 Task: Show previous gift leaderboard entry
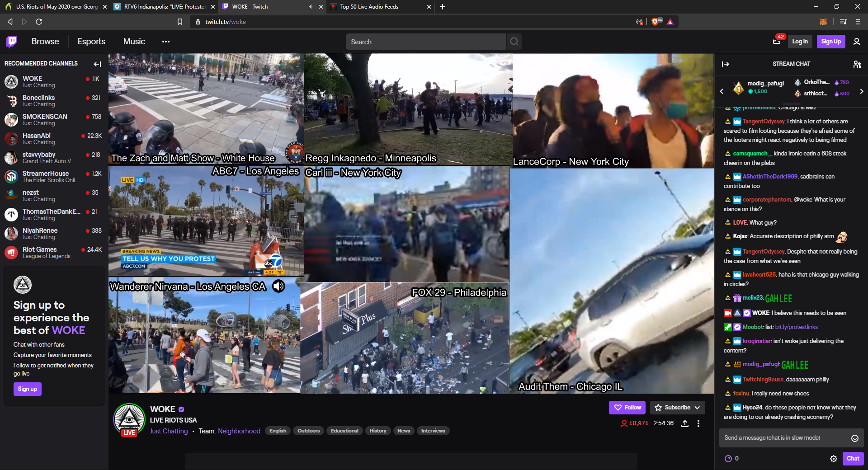[722, 91]
